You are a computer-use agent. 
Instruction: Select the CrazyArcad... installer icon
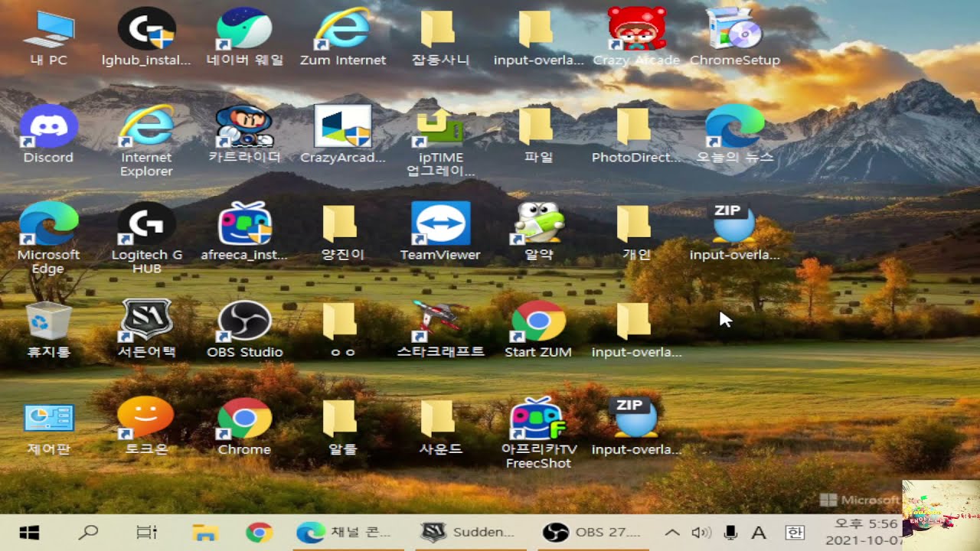[x=342, y=135]
